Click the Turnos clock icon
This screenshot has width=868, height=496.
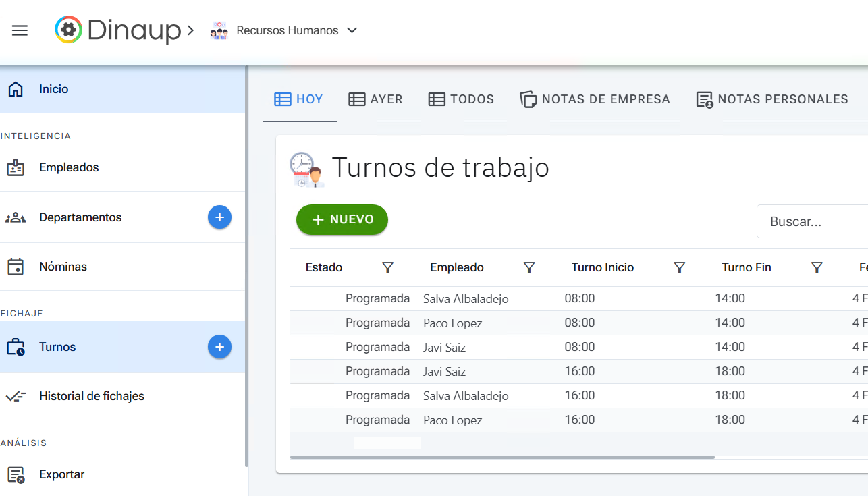(17, 347)
